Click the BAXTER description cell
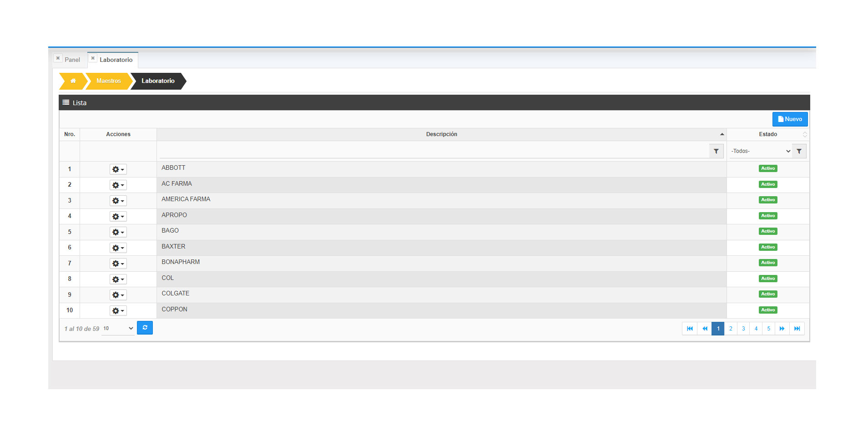 point(441,248)
